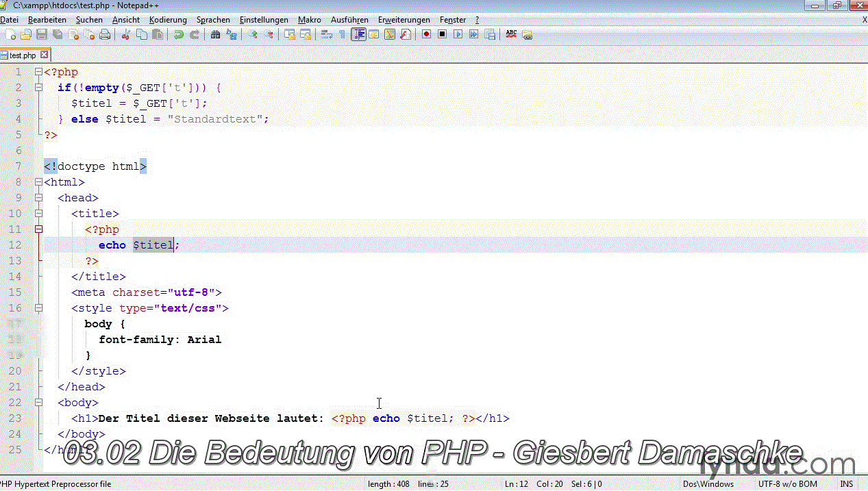The width and height of the screenshot is (868, 491).
Task: Play back the recorded macro
Action: 458,34
